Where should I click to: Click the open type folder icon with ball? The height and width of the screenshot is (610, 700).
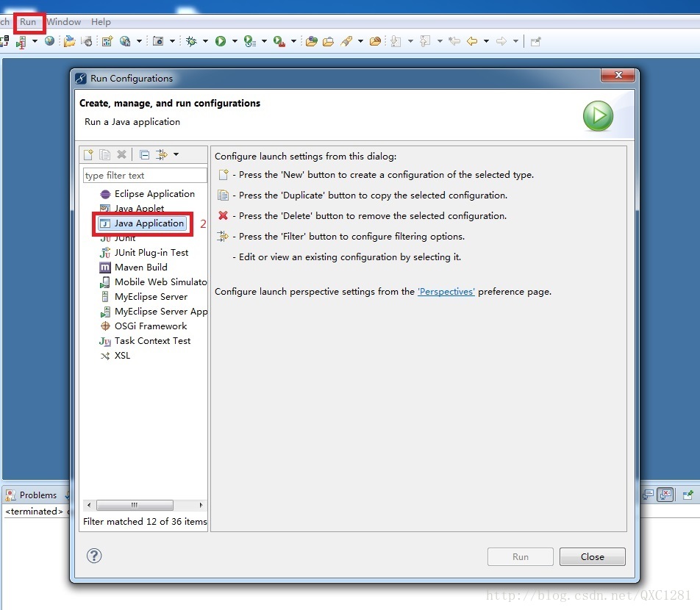click(312, 41)
